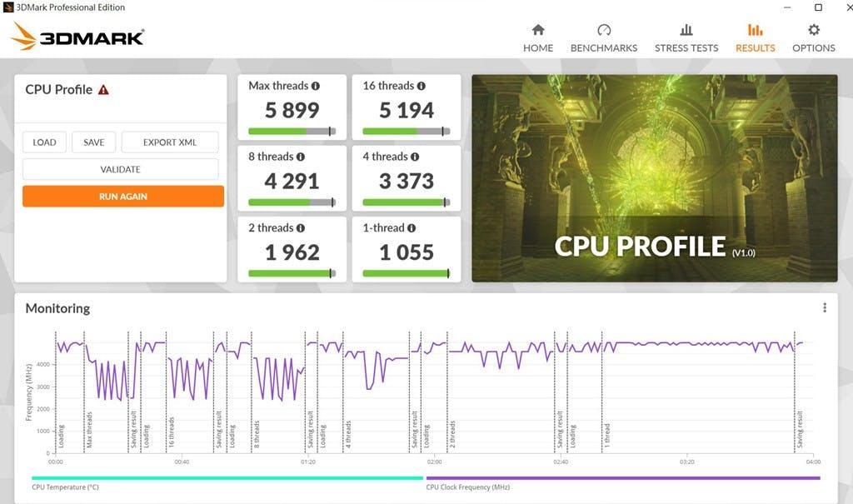Click the Max threads marker on the chart

(x=88, y=429)
